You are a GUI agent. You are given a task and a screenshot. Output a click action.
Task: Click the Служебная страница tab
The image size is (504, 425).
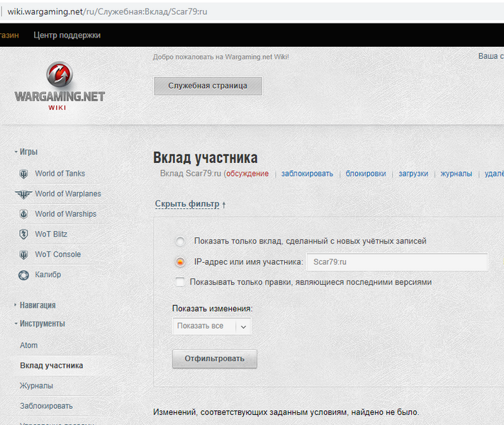208,86
